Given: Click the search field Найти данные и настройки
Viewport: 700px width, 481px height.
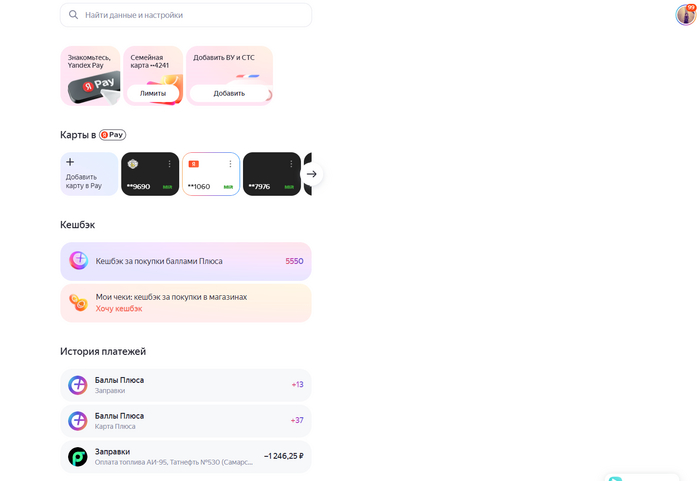Looking at the screenshot, I should pos(190,15).
